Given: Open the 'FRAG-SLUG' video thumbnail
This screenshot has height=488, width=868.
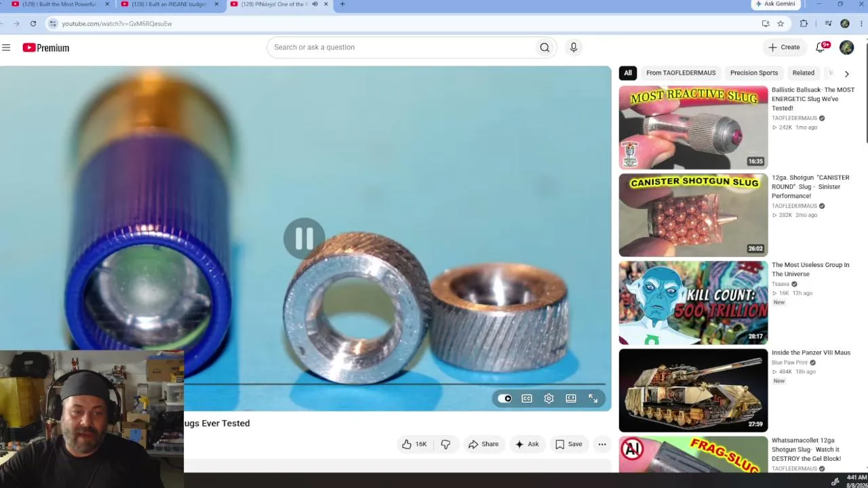Looking at the screenshot, I should coord(693,455).
